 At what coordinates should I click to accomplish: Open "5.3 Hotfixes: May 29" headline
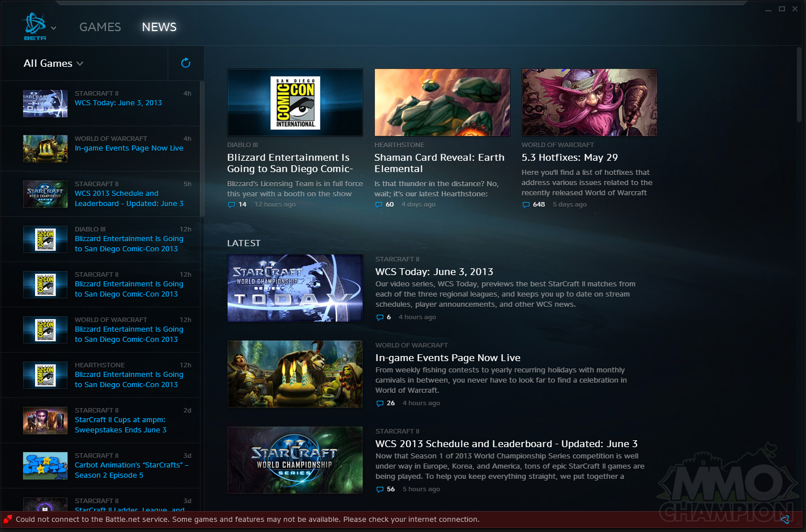[569, 157]
